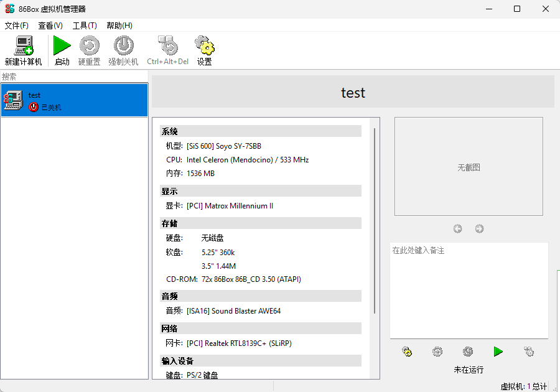Open the Tools (工具) menu
The image size is (560, 392).
(x=85, y=26)
